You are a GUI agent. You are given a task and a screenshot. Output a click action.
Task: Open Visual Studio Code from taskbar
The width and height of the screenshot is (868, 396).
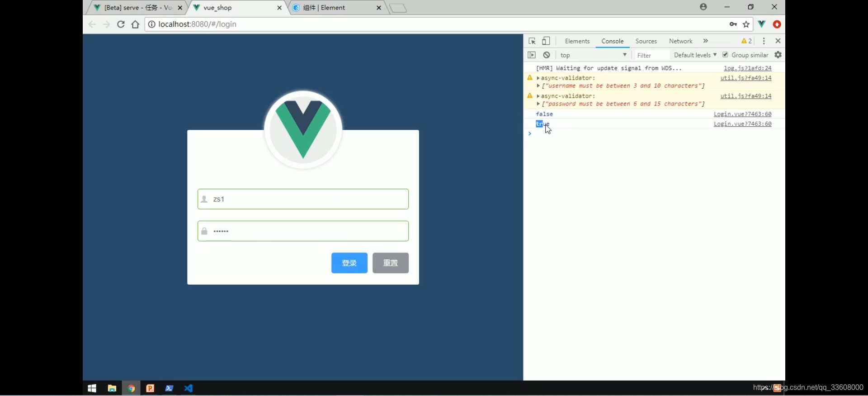point(189,388)
